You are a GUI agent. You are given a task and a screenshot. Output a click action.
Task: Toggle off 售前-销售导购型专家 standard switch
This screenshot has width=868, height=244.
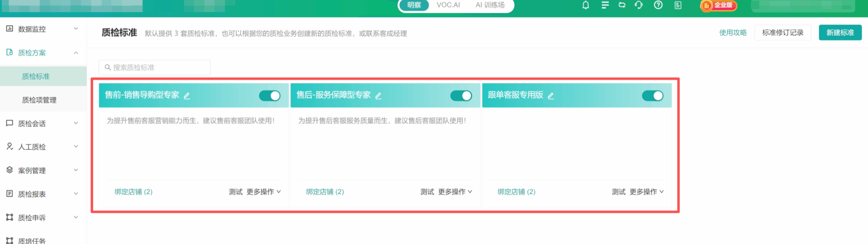270,96
